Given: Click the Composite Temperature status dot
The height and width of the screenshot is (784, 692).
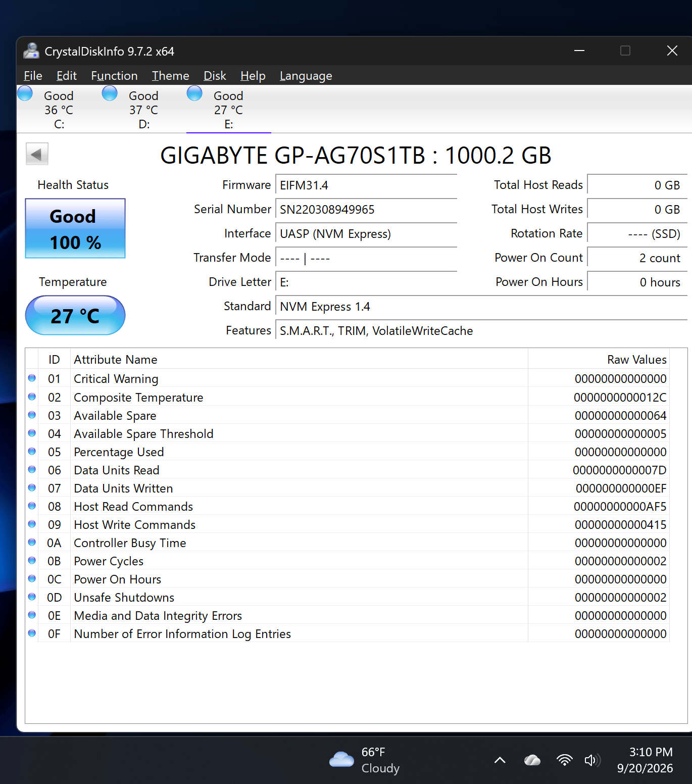Looking at the screenshot, I should tap(32, 397).
